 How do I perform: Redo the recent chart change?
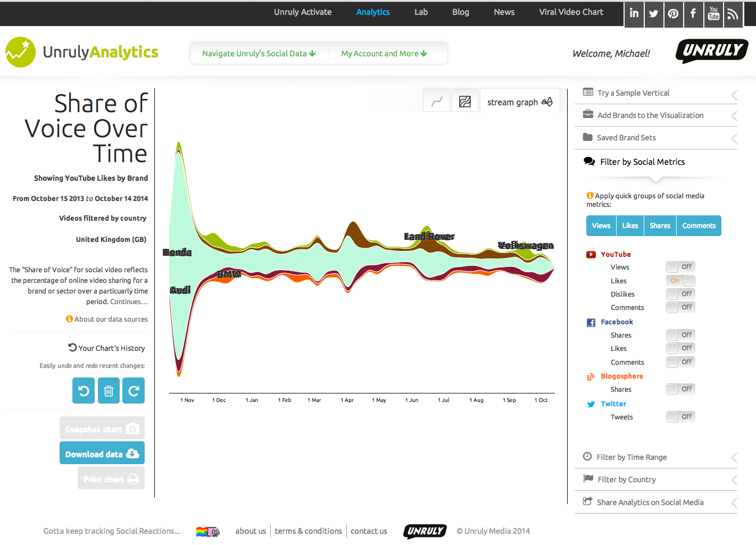pos(134,391)
